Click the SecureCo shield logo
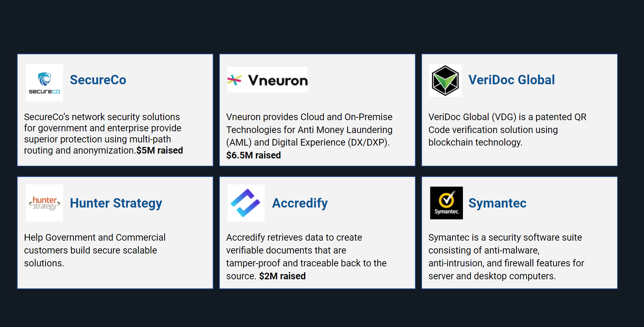Image resolution: width=644 pixels, height=327 pixels. (x=45, y=83)
